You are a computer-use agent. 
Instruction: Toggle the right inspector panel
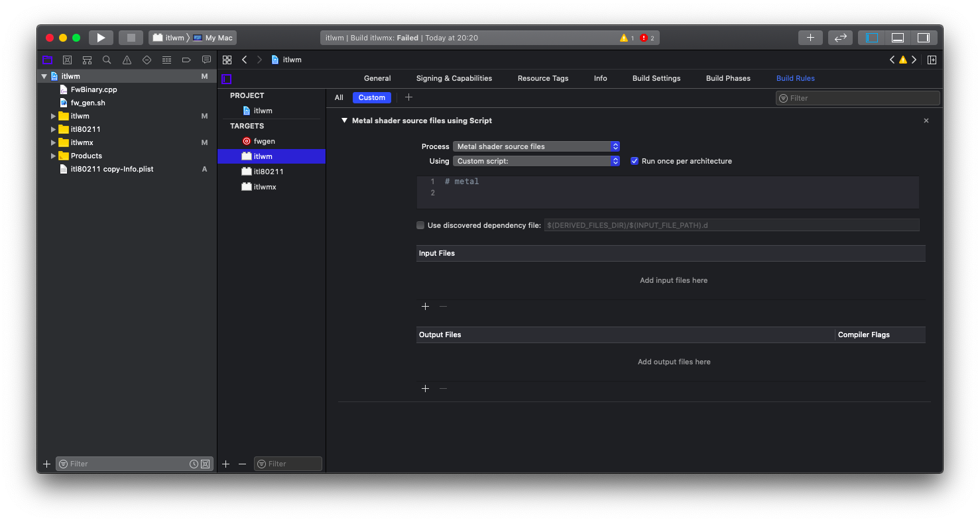(x=923, y=38)
